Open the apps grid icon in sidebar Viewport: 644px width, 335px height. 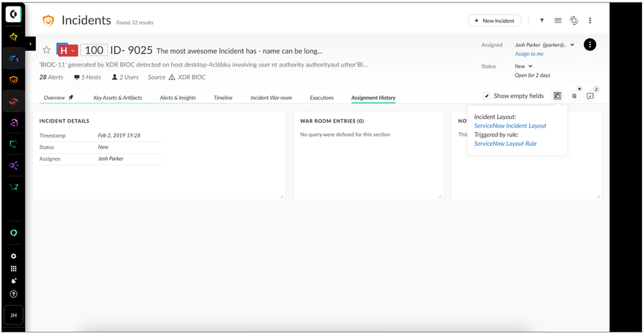coord(14,269)
